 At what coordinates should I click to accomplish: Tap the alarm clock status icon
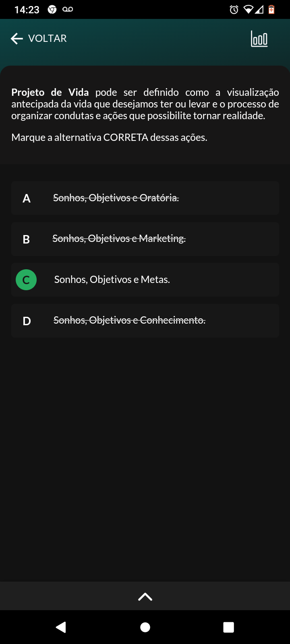tap(234, 10)
